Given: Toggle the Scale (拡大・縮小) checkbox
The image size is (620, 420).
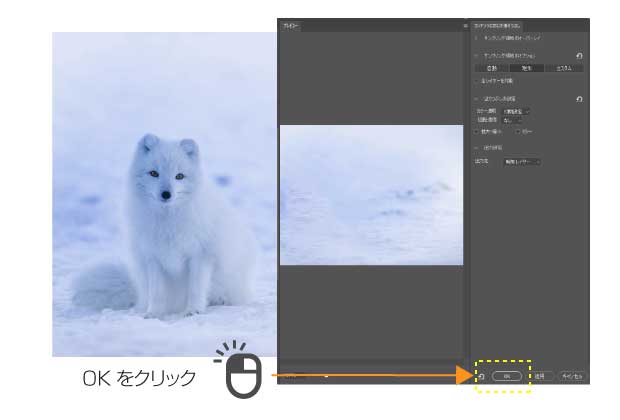Looking at the screenshot, I should pos(477,130).
